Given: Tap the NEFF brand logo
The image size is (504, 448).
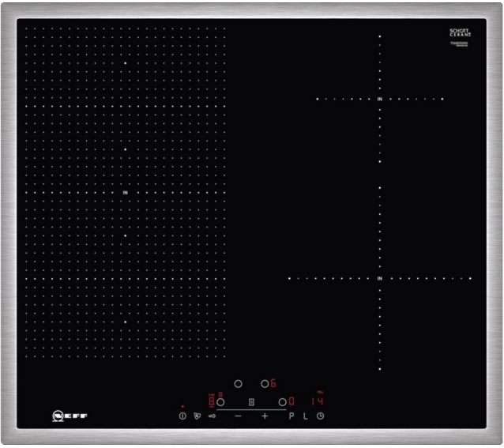Looking at the screenshot, I should (68, 415).
